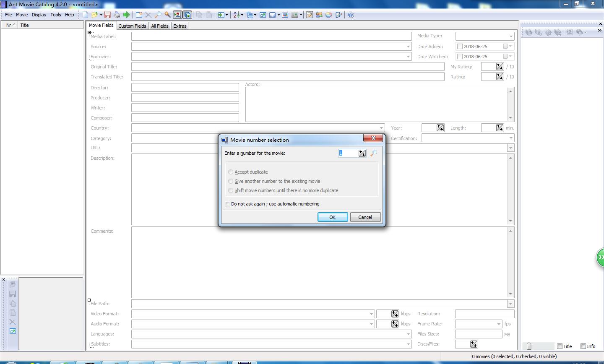The width and height of the screenshot is (604, 364).
Task: Switch to the All Fields tab
Action: (160, 26)
